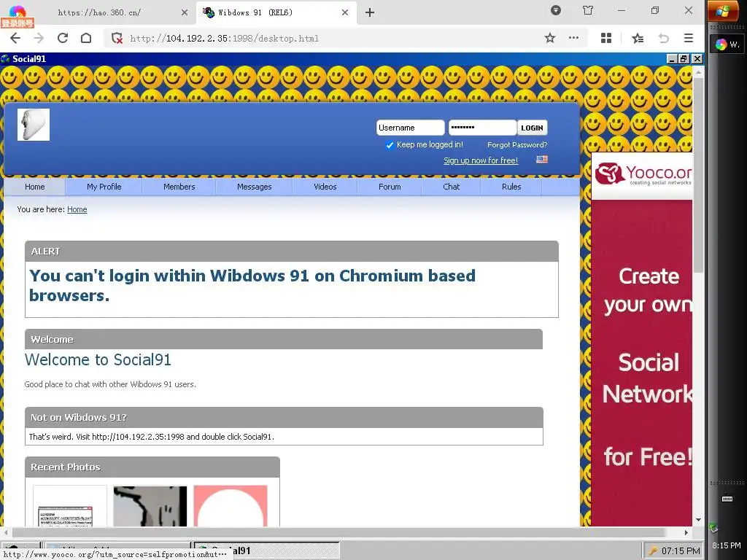
Task: Open the Sign up now for free link
Action: (x=481, y=160)
